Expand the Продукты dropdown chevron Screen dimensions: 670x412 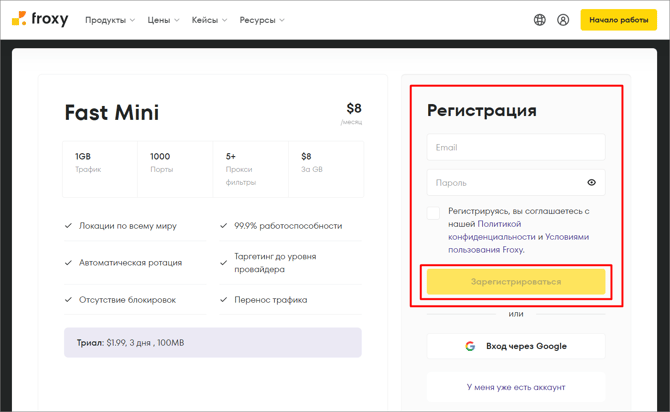tap(132, 20)
